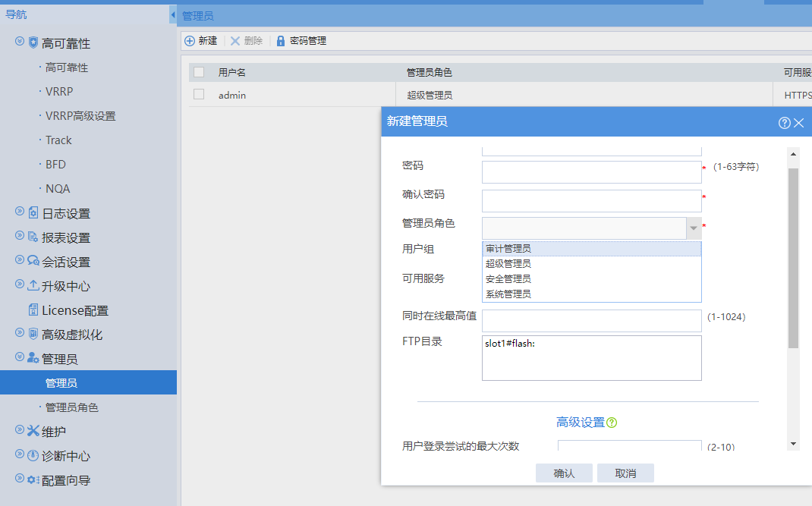This screenshot has width=812, height=506.
Task: Click the License配置 document icon
Action: tap(33, 310)
